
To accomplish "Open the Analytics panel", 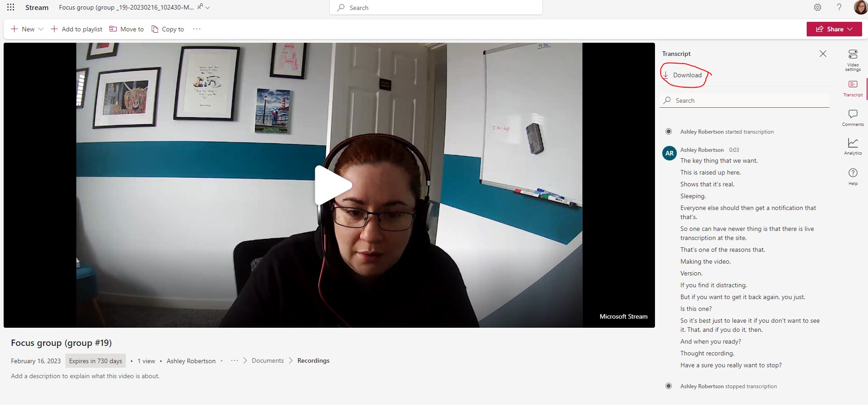I will pos(853,146).
